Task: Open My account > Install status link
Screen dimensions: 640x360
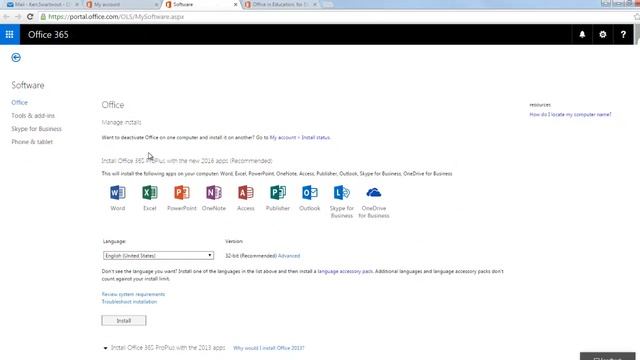Action: (300, 138)
